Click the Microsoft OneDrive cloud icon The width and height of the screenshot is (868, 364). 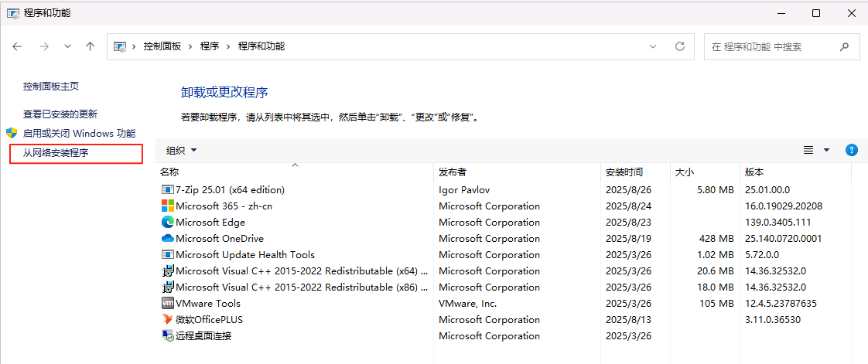coord(167,239)
